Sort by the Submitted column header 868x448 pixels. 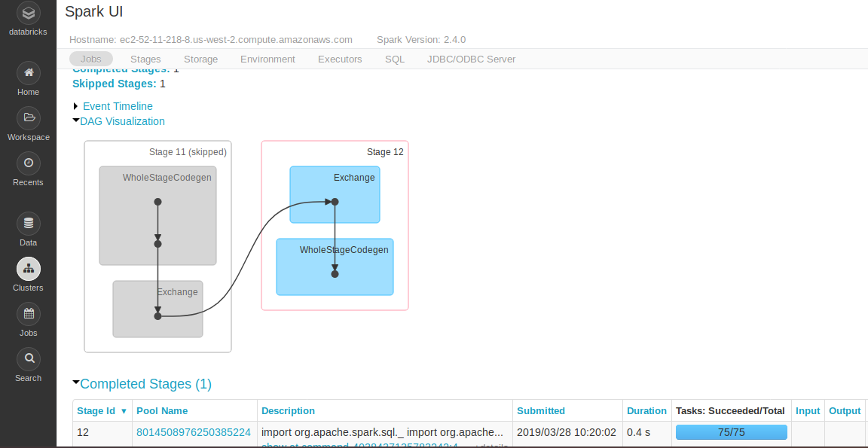[x=541, y=411]
